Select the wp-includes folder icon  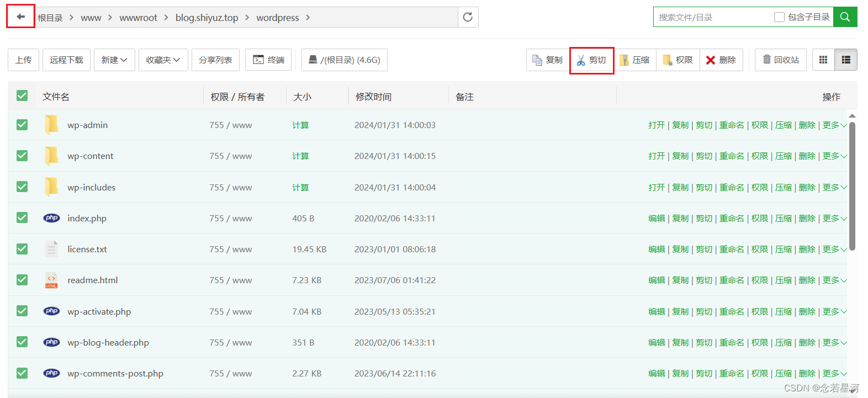pos(51,187)
